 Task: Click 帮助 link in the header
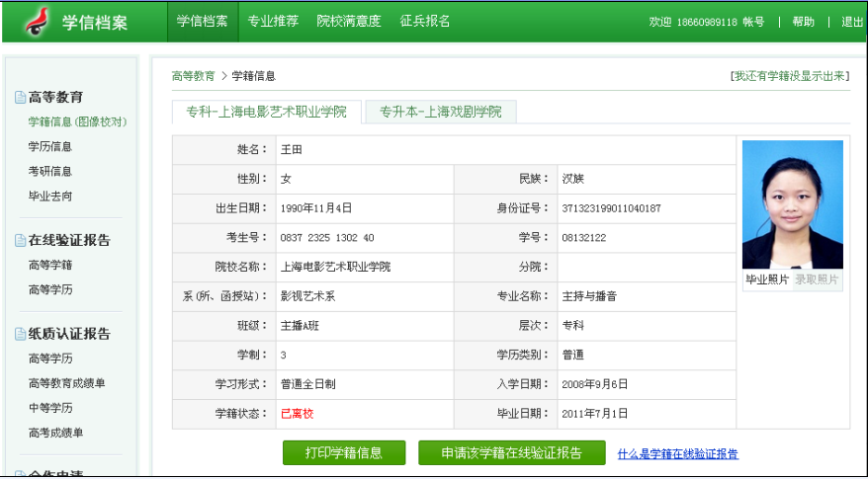click(803, 22)
